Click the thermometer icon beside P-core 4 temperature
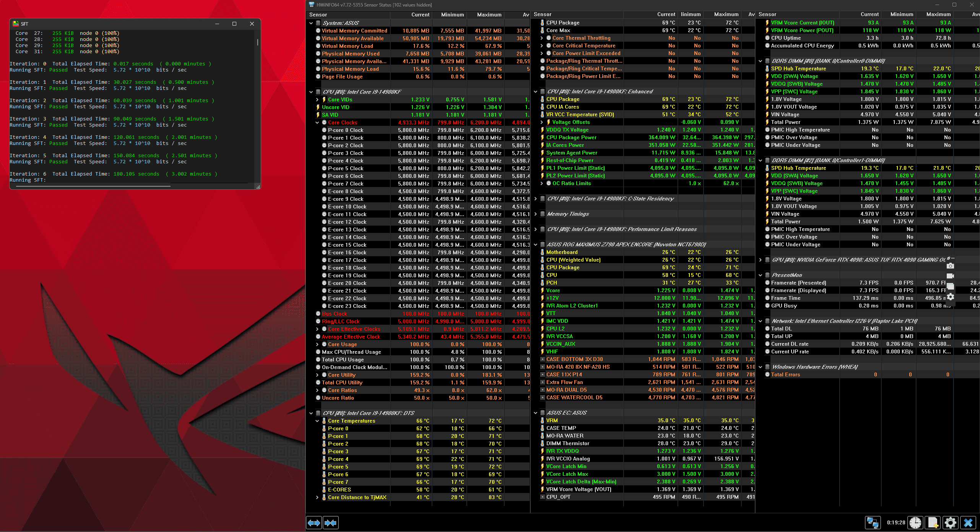Screen dimensions: 980x532 324,459
